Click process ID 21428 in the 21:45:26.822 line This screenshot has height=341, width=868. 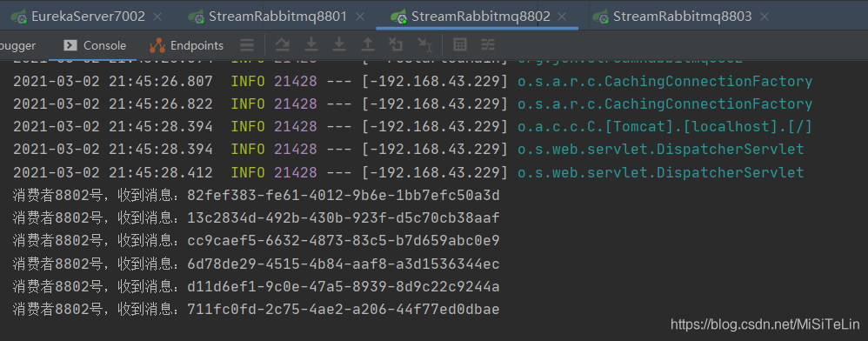tap(296, 104)
